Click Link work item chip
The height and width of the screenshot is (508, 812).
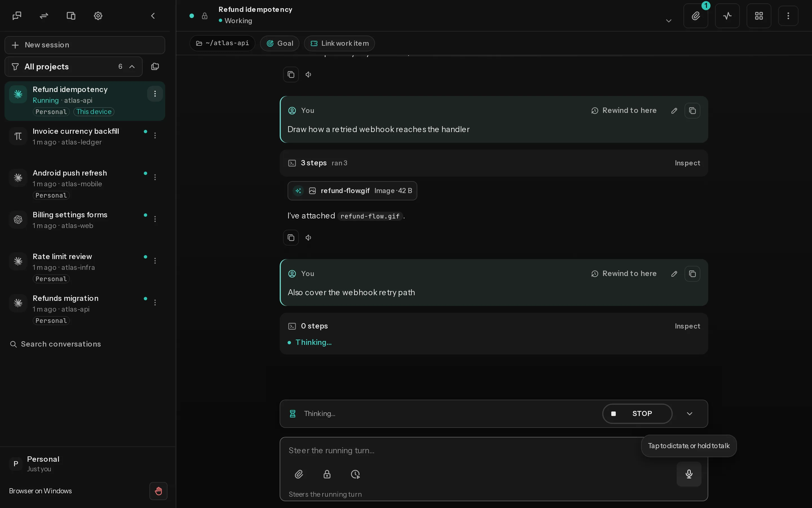point(339,43)
